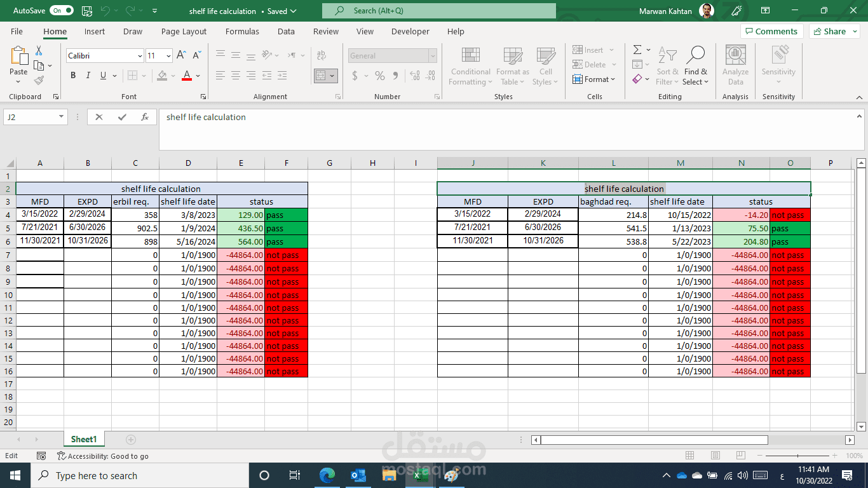The width and height of the screenshot is (868, 488).
Task: Click the Search box in title bar
Action: [438, 11]
